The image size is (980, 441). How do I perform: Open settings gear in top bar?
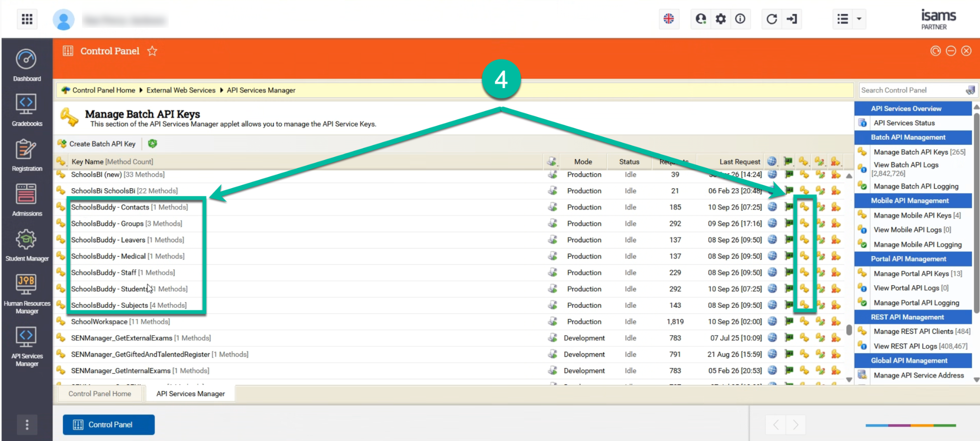coord(721,19)
